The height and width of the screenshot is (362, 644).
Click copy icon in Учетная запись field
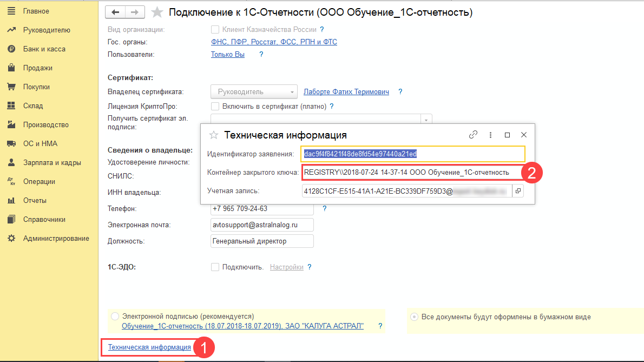pyautogui.click(x=518, y=190)
